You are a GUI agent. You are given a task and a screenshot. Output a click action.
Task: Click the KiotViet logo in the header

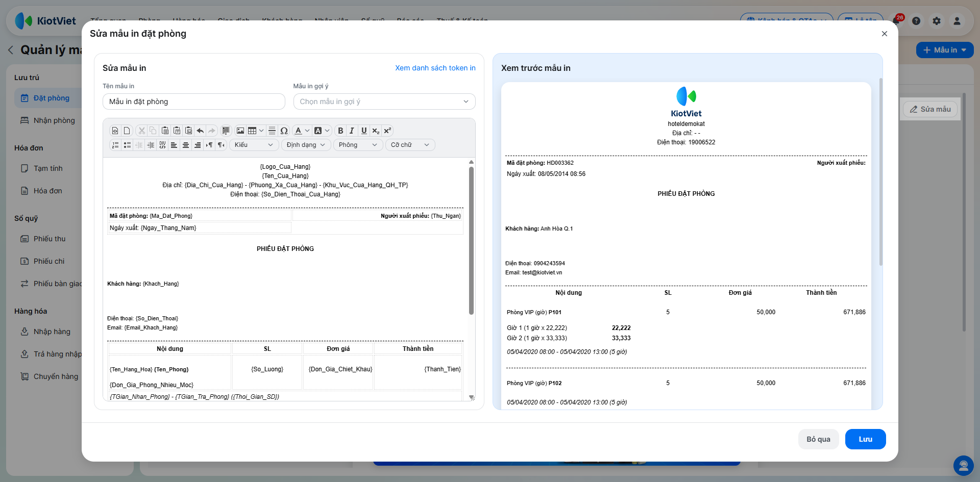[45, 21]
